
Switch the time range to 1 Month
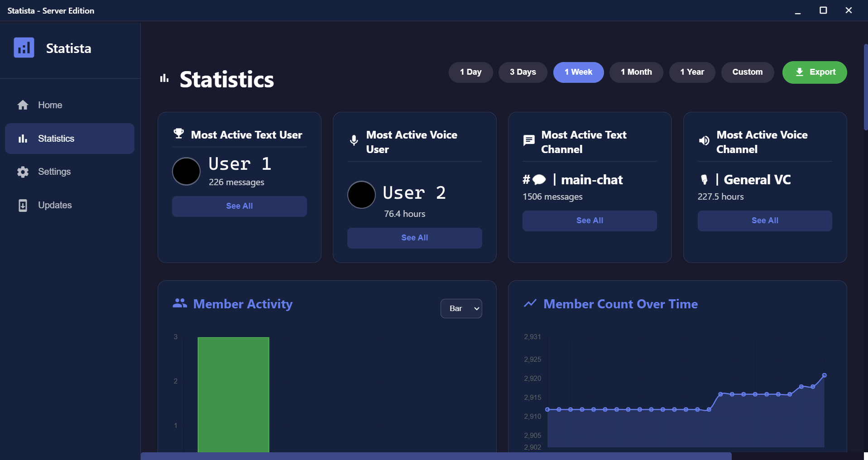pos(636,72)
